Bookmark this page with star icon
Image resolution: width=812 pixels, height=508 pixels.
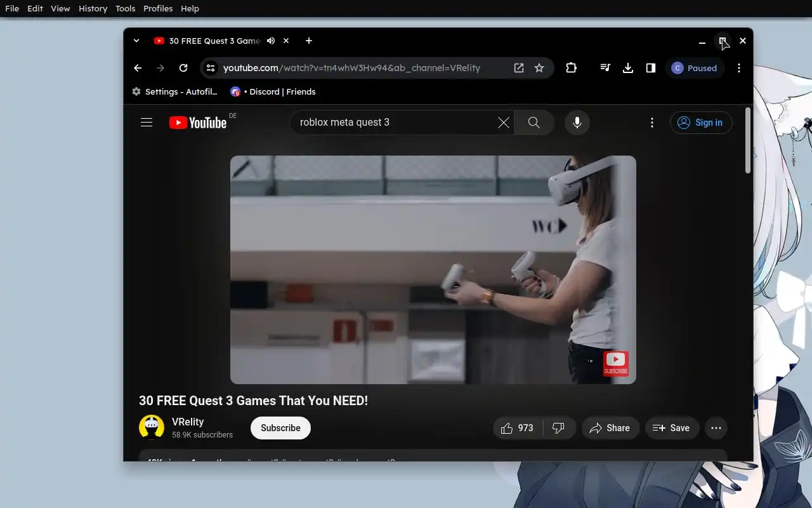click(x=539, y=68)
